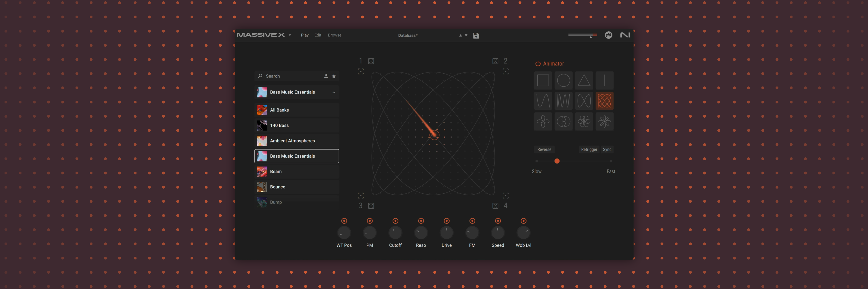Collapse the Bass Music Essentials bank dropdown
Viewport: 868px width, 289px height.
click(334, 92)
